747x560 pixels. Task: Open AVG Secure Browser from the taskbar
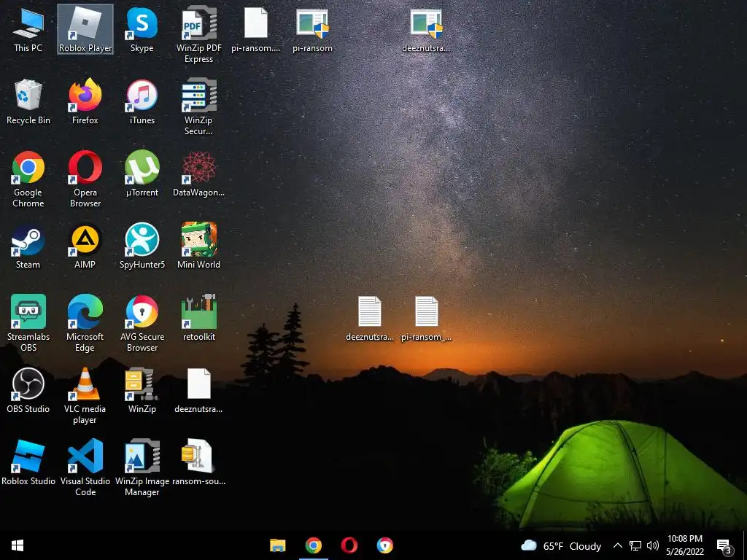pyautogui.click(x=385, y=545)
